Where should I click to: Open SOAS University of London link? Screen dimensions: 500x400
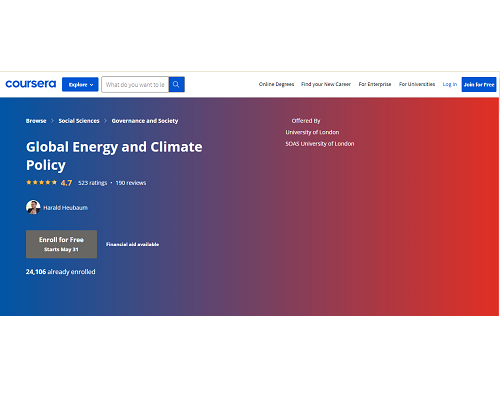pyautogui.click(x=320, y=144)
